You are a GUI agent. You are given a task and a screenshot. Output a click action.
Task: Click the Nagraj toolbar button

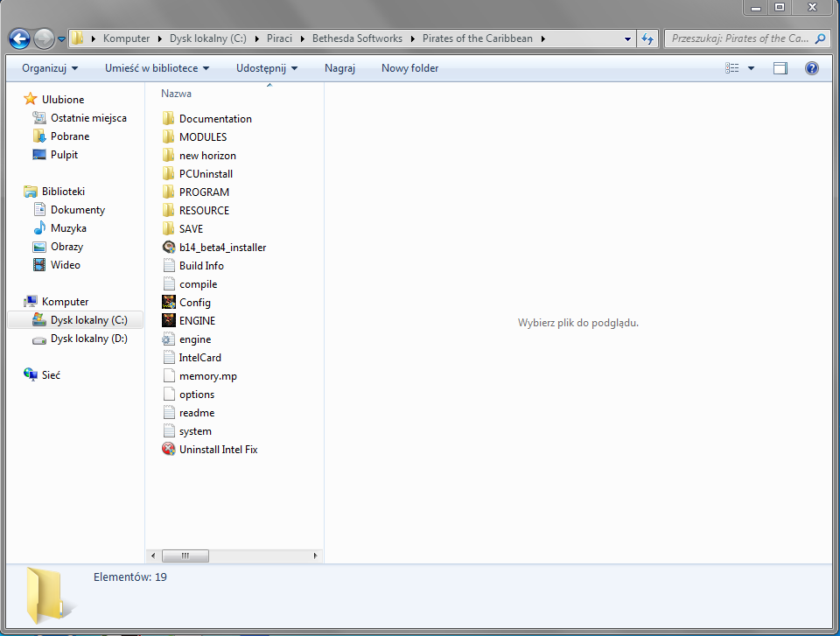[339, 68]
